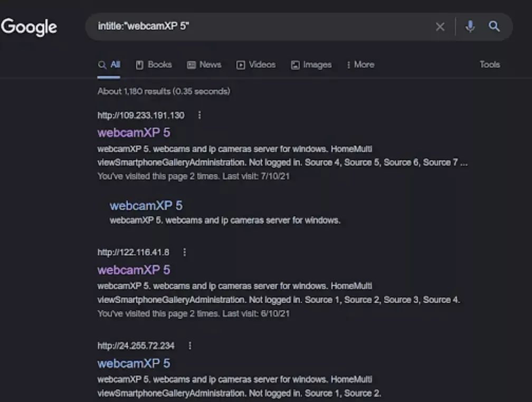Open options menu for 109.233.191.130 result
Viewport: 532px width, 402px height.
tap(199, 116)
